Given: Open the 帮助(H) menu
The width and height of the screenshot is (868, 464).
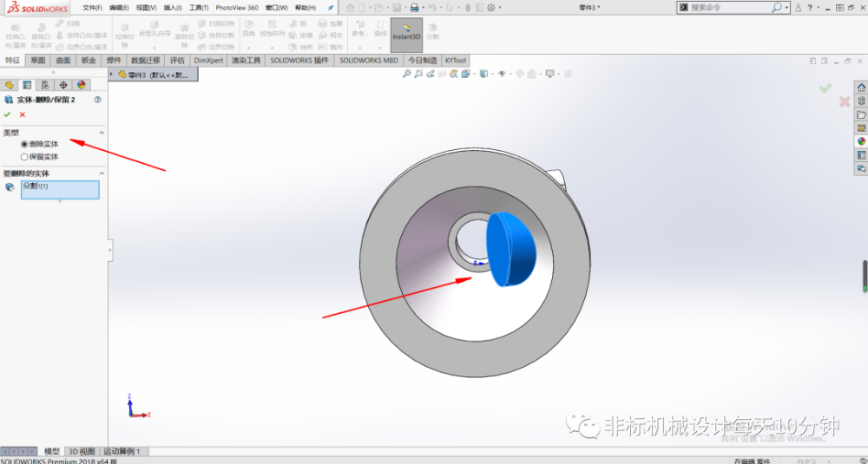Looking at the screenshot, I should [306, 8].
